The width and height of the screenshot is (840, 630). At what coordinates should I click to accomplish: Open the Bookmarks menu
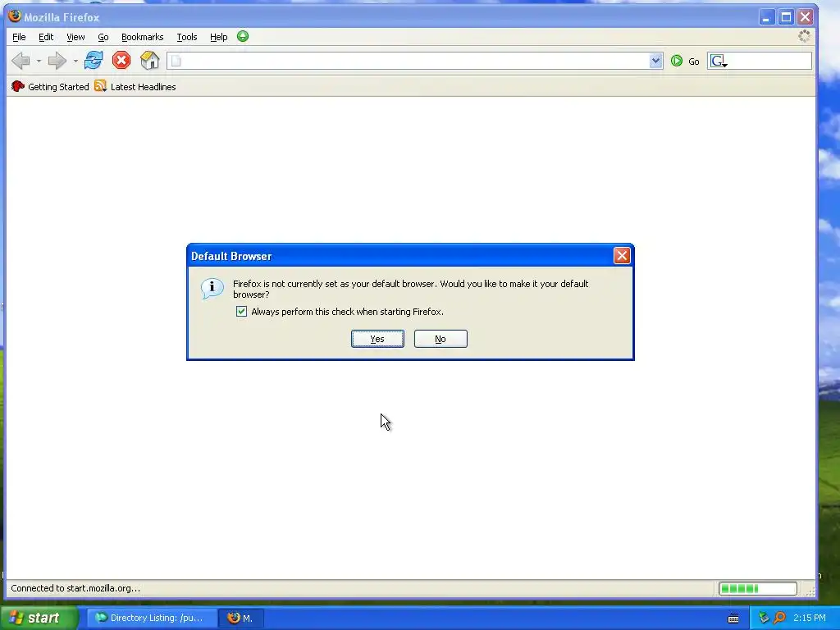pos(142,37)
